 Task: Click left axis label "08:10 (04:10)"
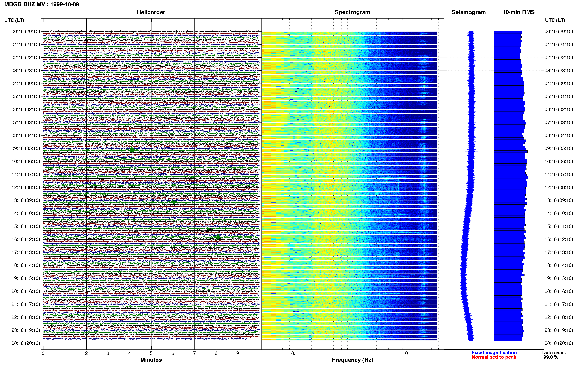(x=26, y=135)
